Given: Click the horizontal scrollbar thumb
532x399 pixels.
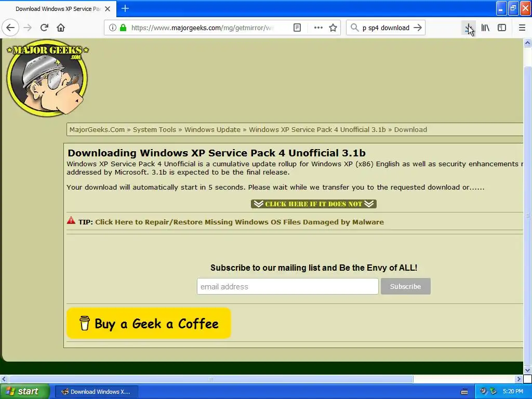Looking at the screenshot, I should coord(211,379).
